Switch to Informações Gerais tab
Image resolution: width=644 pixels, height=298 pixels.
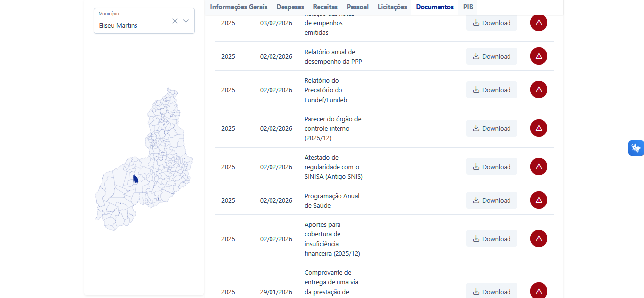point(238,7)
